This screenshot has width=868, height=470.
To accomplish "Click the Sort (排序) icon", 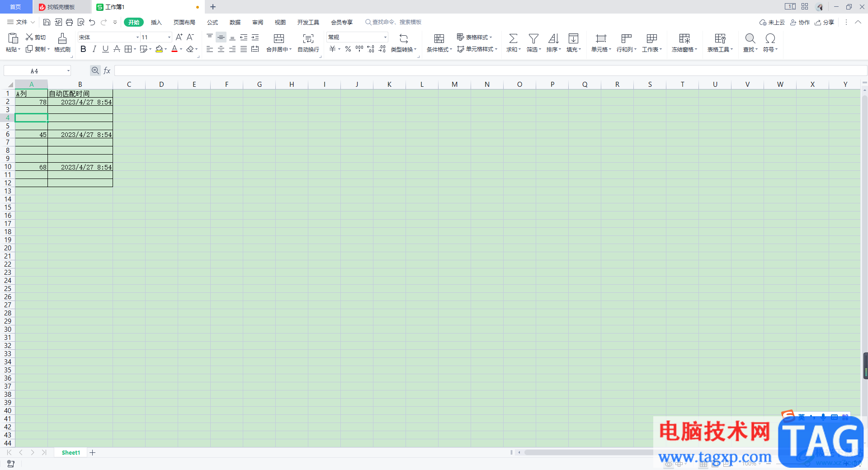I will [553, 39].
